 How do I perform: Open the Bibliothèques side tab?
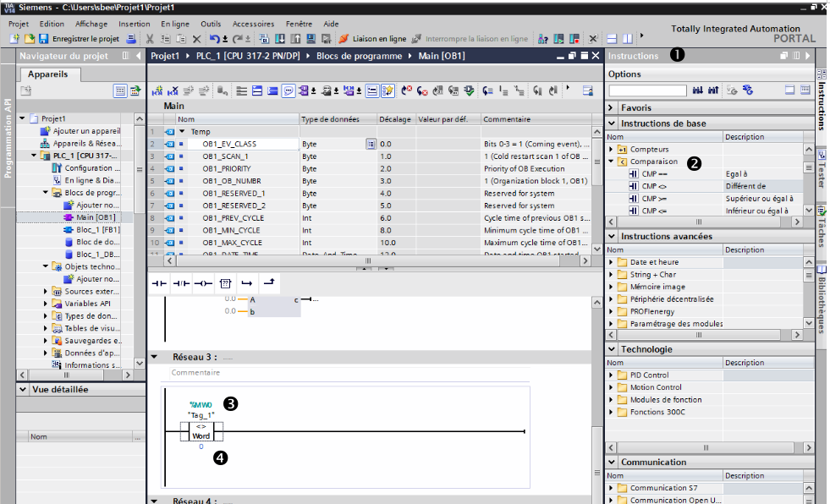(822, 302)
